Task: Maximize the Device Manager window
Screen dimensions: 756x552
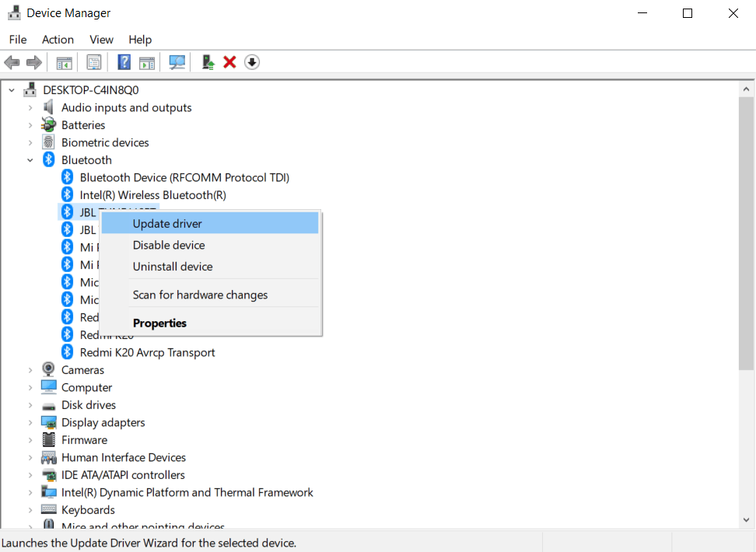Action: [x=688, y=13]
